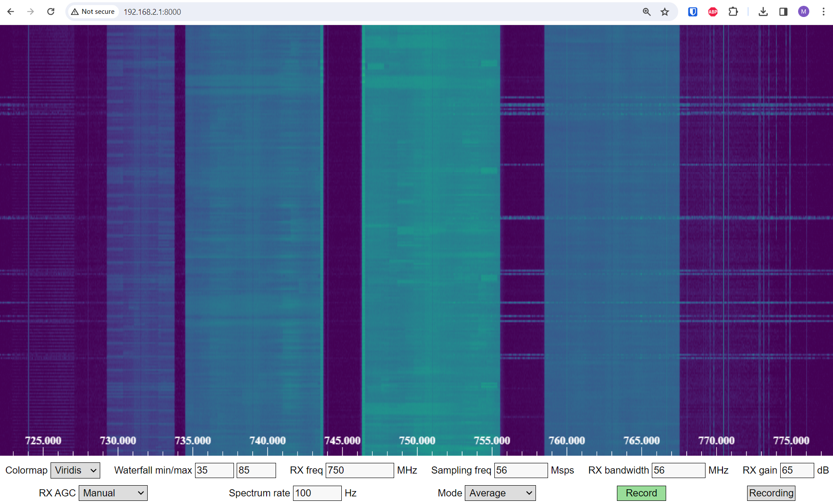Click the browser back arrow
This screenshot has height=504, width=833.
tap(11, 12)
